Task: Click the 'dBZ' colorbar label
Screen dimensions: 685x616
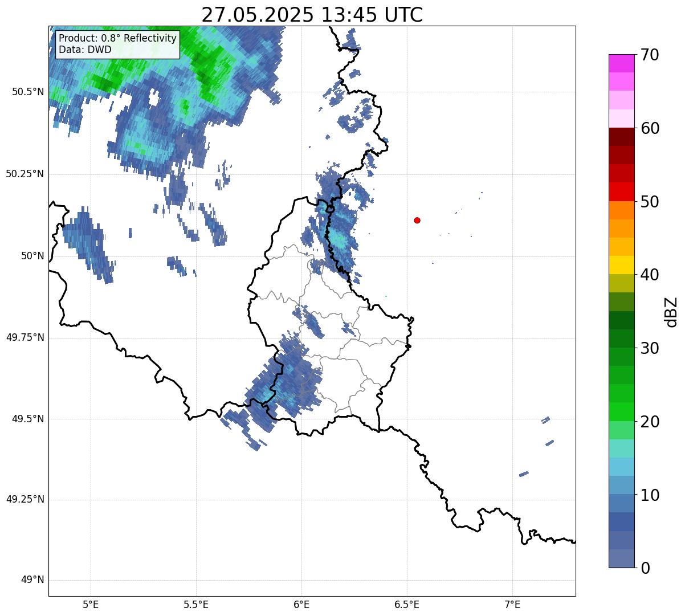Action: click(x=671, y=312)
